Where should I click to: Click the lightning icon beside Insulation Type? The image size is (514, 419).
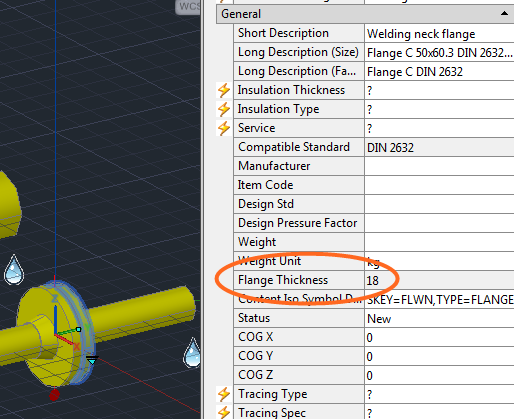(x=224, y=109)
